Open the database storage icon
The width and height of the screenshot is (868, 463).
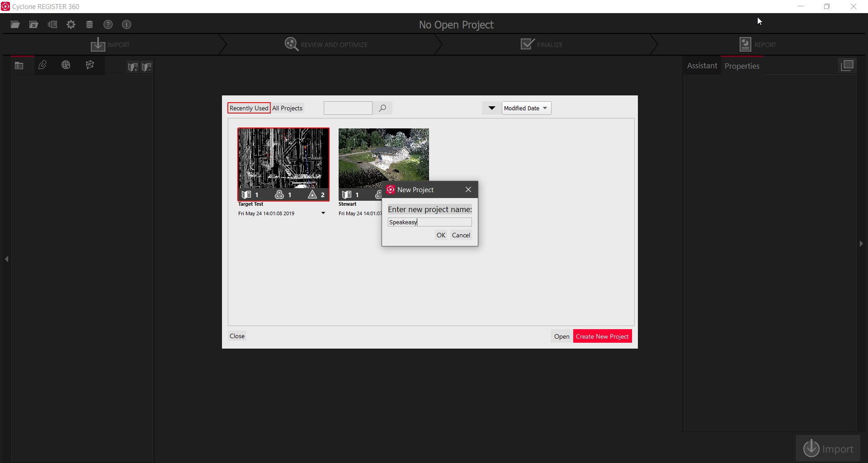[90, 24]
